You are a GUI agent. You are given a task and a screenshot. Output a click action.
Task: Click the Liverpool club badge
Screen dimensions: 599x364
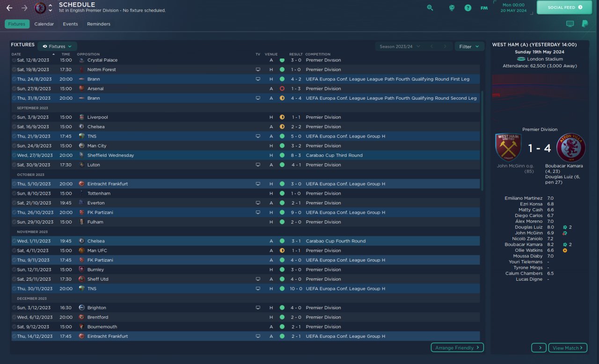pyautogui.click(x=82, y=117)
